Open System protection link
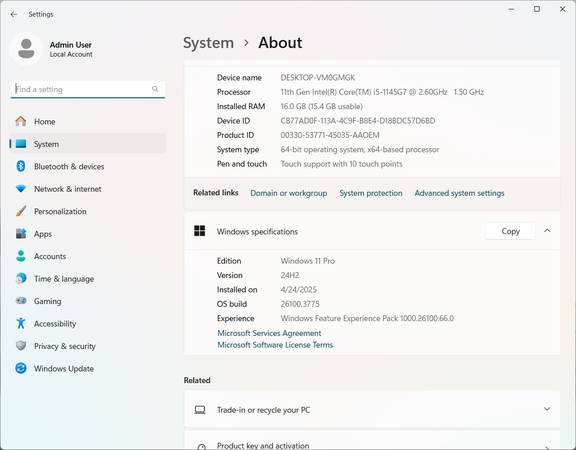This screenshot has width=576, height=450. [x=371, y=193]
